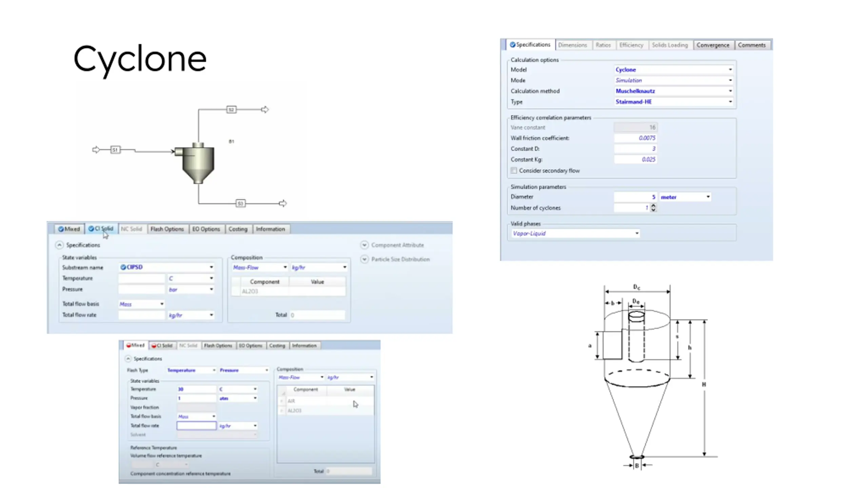
Task: Open the Valid phases dropdown
Action: point(636,233)
